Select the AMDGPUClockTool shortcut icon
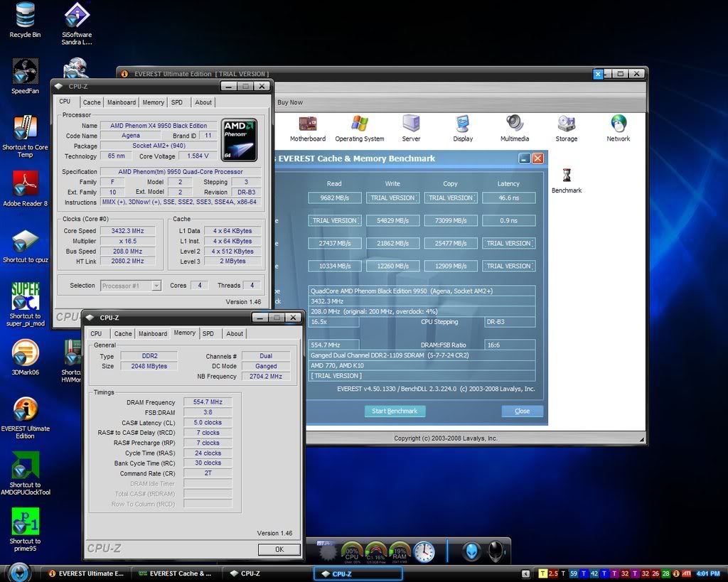728x582 pixels. click(x=25, y=473)
